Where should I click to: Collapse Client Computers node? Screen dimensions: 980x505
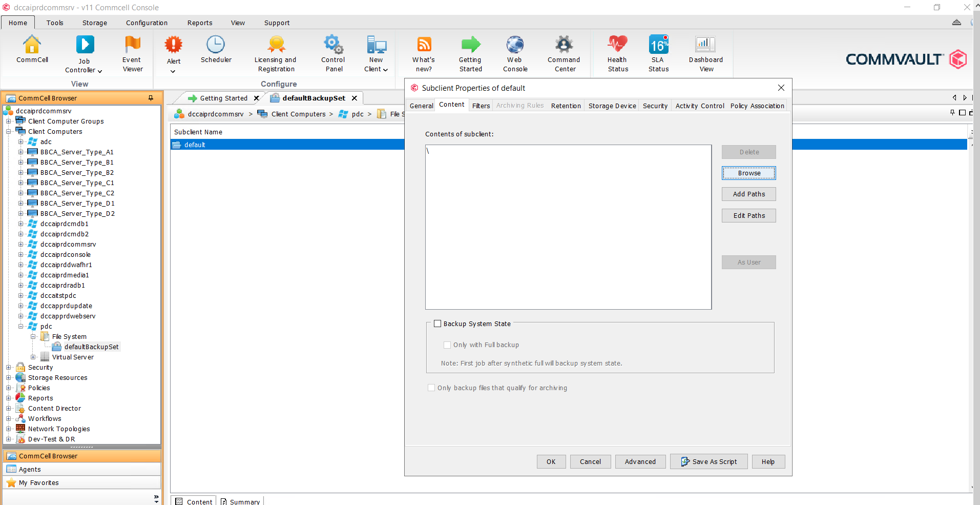[9, 132]
